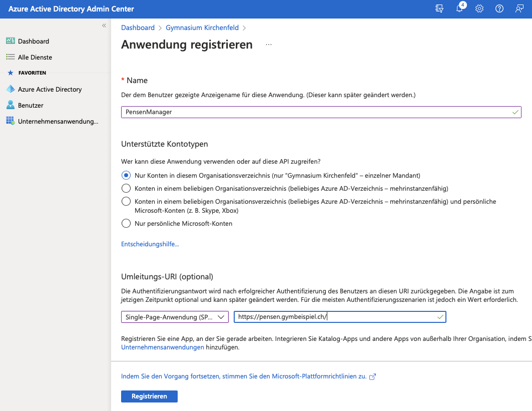Open the notifications bell icon
Image resolution: width=532 pixels, height=411 pixels.
point(459,9)
